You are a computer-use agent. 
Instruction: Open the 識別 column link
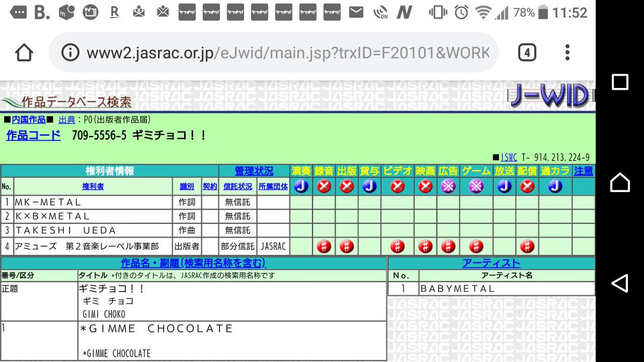point(187,186)
